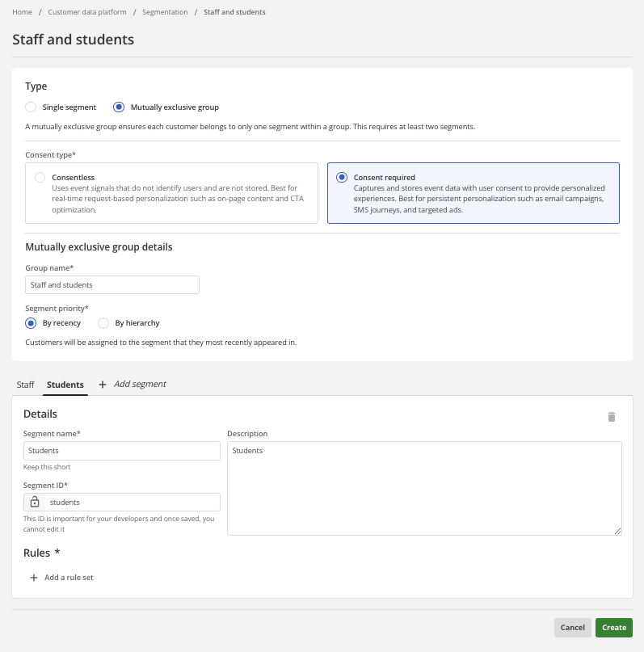Image resolution: width=644 pixels, height=652 pixels.
Task: Click the lock icon beside Segment ID
Action: tap(35, 502)
